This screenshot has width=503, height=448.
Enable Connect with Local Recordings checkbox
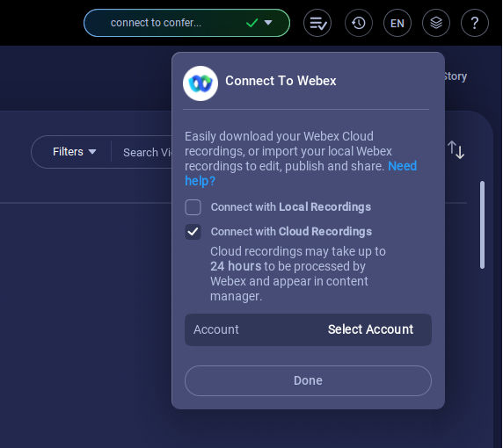(x=193, y=207)
